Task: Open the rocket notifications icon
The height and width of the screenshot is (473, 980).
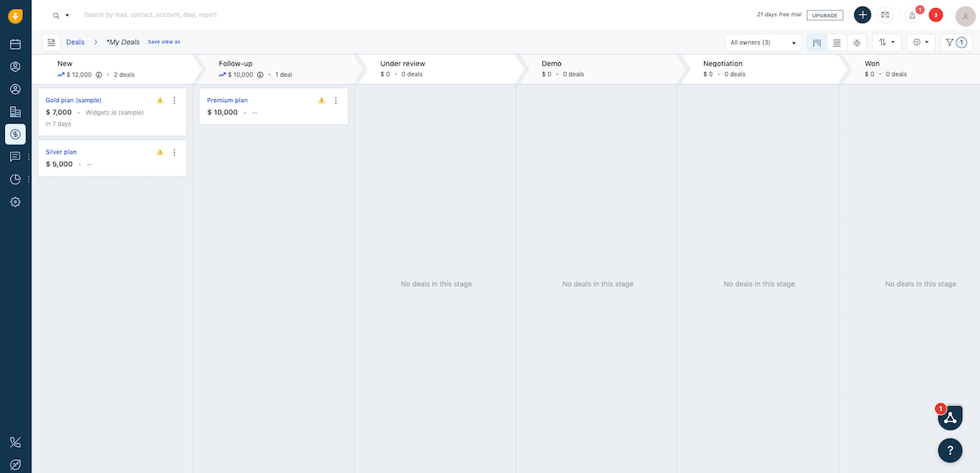Action: [x=912, y=15]
